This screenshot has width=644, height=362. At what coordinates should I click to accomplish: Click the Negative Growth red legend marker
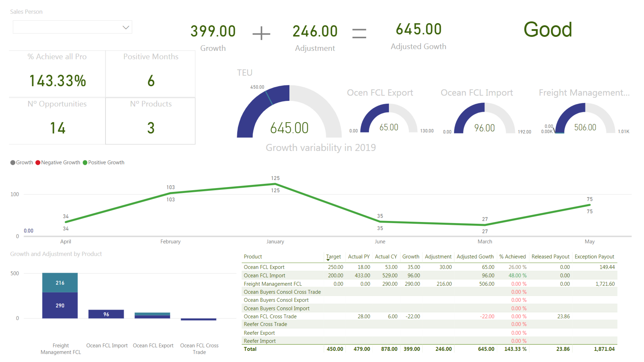38,163
